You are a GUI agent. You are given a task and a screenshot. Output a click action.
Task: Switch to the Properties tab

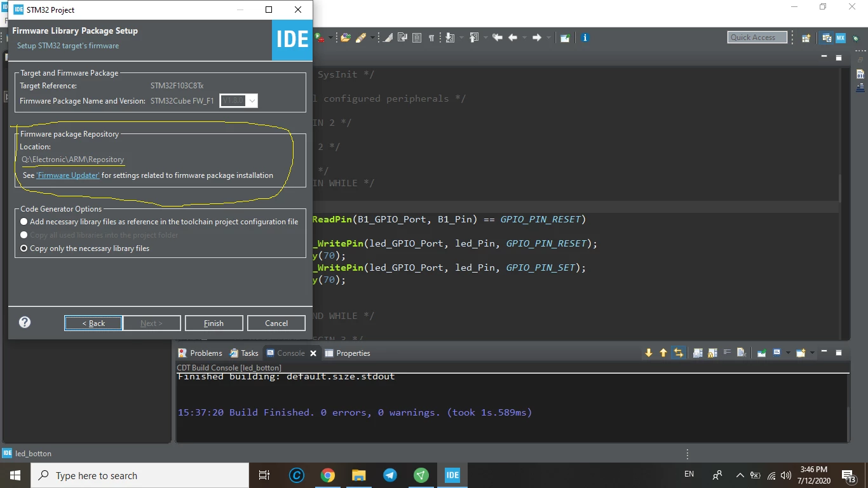[347, 353]
